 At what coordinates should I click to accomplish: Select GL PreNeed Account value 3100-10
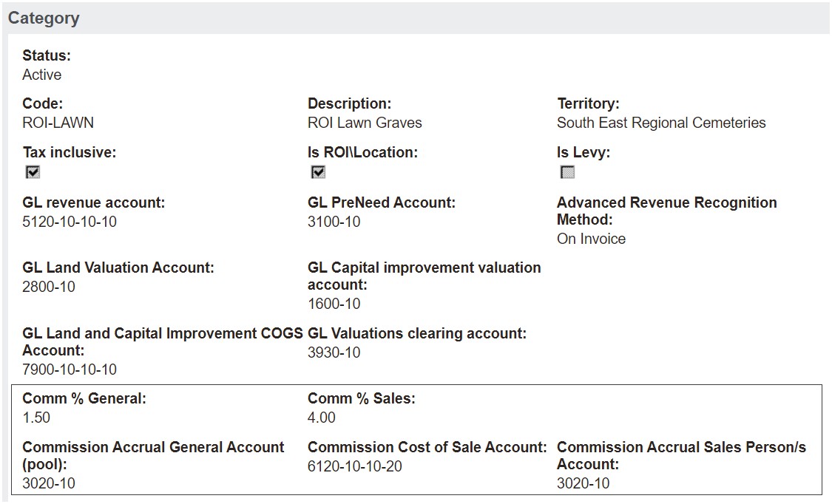(x=334, y=222)
